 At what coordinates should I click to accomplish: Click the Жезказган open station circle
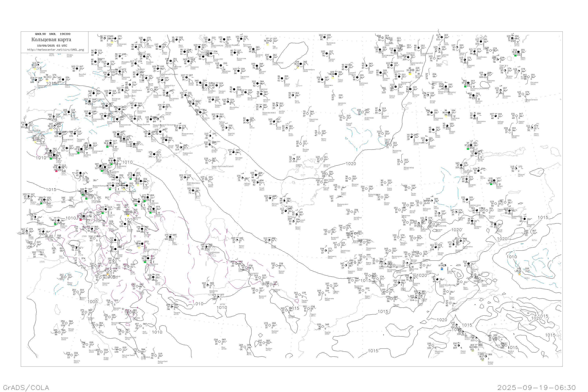pyautogui.click(x=390, y=145)
